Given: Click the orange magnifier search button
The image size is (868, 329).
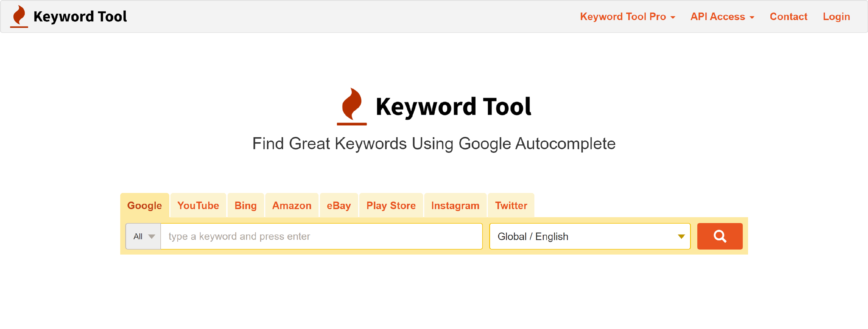Looking at the screenshot, I should click(x=719, y=236).
